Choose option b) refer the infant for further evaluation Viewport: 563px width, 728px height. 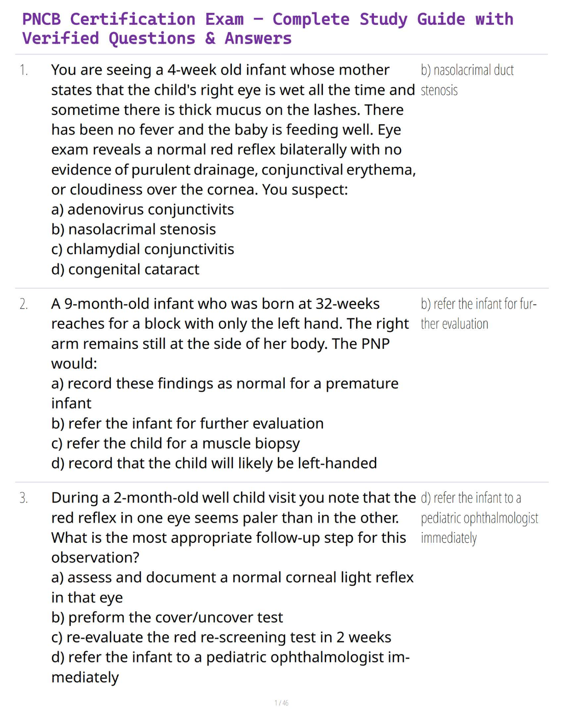[187, 424]
